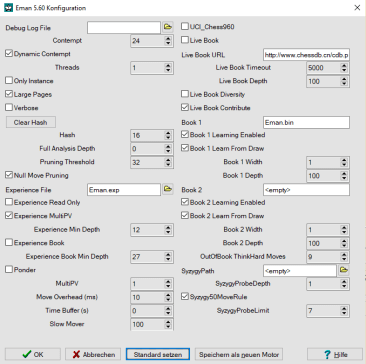Open Hilfe help button

coord(335,354)
